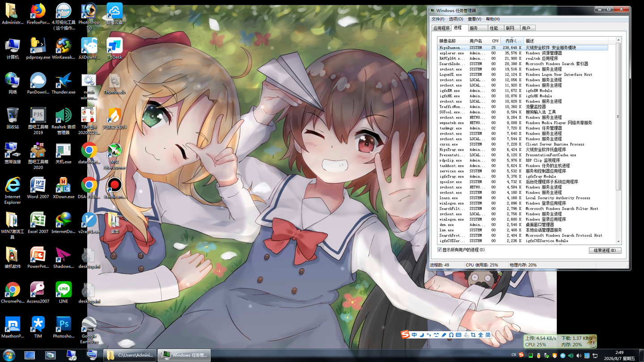Screen dimensions: 644x362
Task: Open the JiJiDown desktop shortcut
Action: (89, 49)
